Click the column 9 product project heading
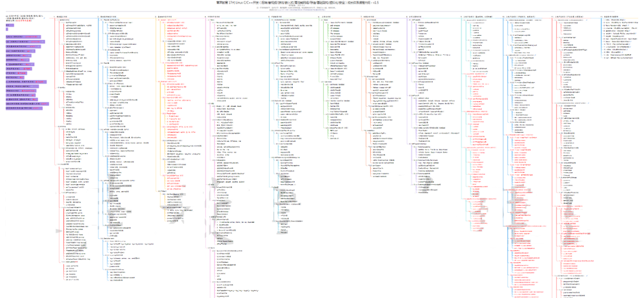The height and width of the screenshot is (298, 644). (x=477, y=17)
